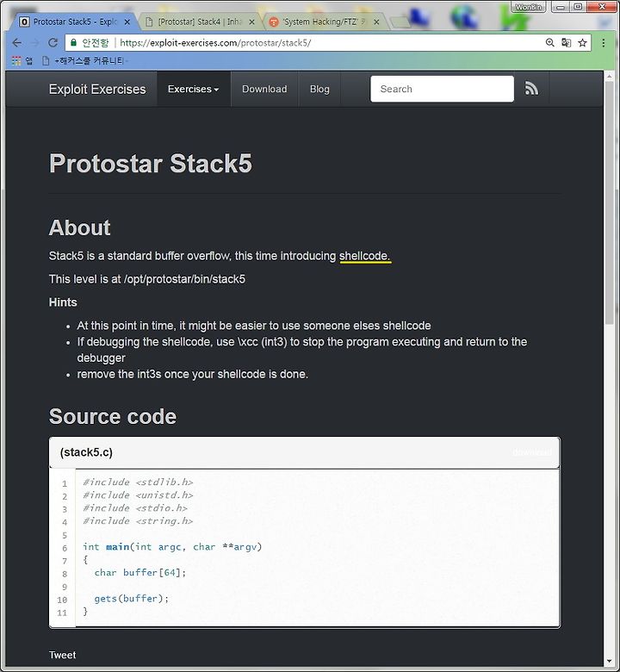
Task: Open the apps shortcut in bookmarks bar
Action: 22,61
